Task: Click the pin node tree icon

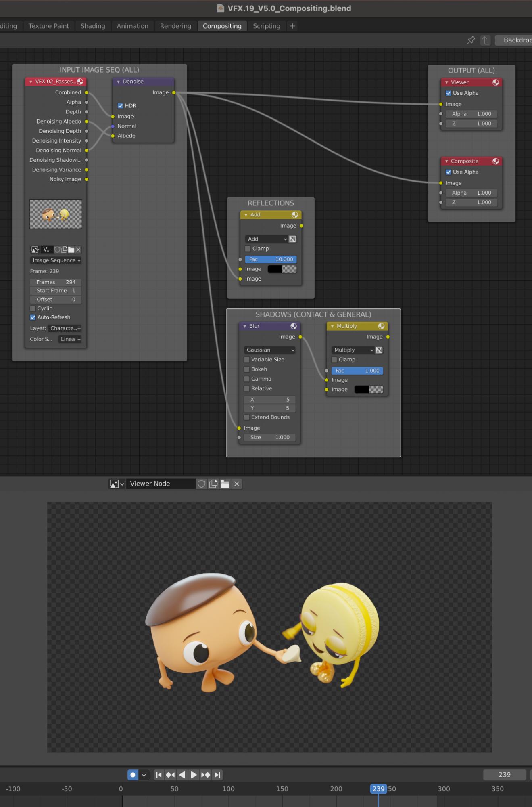Action: pyautogui.click(x=471, y=40)
